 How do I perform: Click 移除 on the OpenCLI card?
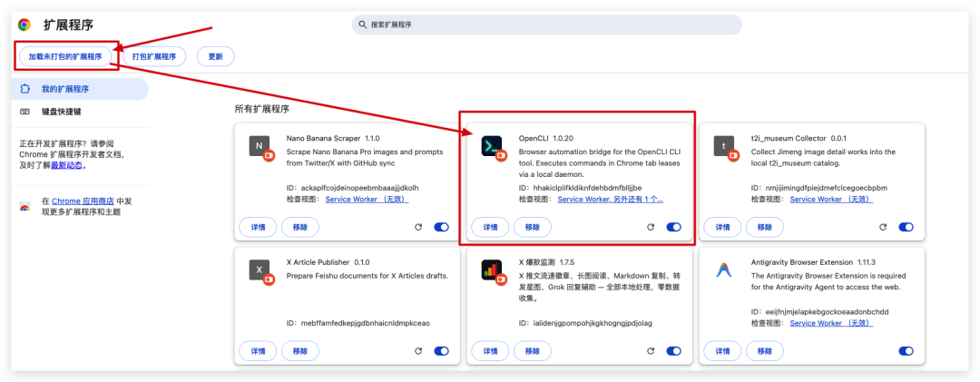(533, 228)
